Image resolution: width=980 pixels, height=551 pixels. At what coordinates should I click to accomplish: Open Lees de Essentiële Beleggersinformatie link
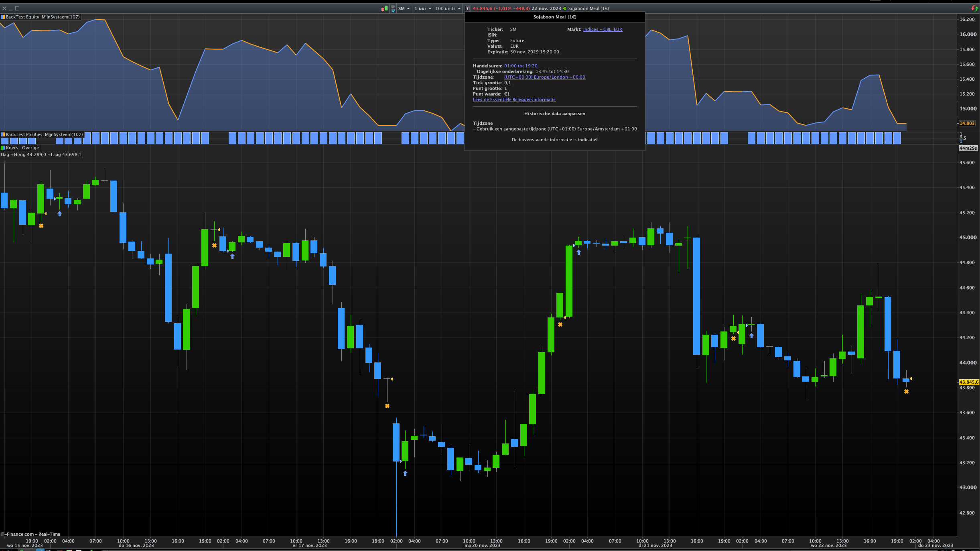514,100
